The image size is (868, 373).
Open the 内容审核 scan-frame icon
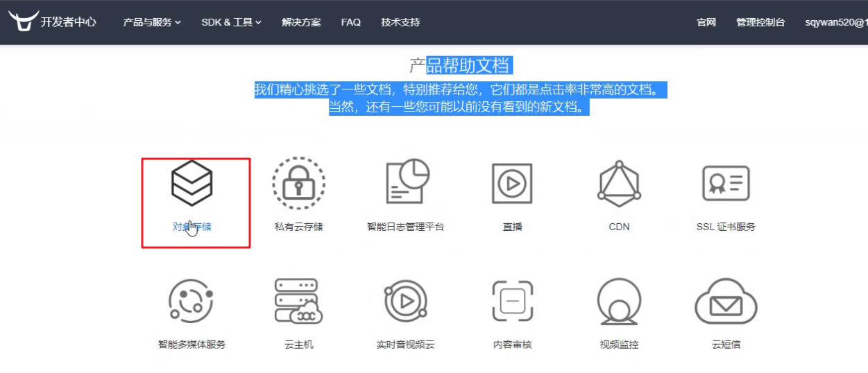pos(512,301)
